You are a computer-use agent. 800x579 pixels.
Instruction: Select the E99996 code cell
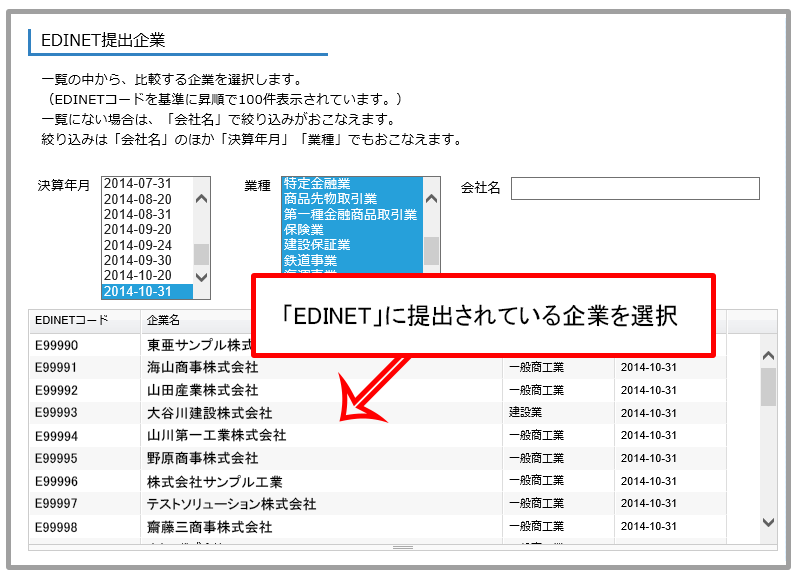pos(57,482)
